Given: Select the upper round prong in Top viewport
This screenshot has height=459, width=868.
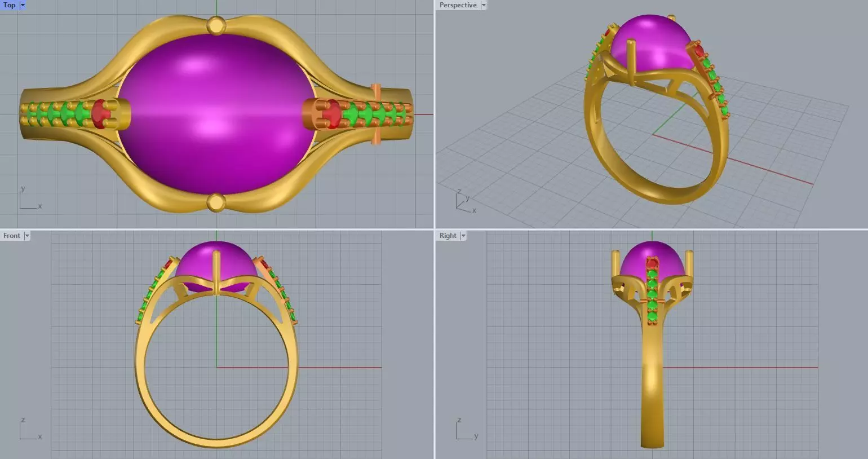Looking at the screenshot, I should (216, 25).
